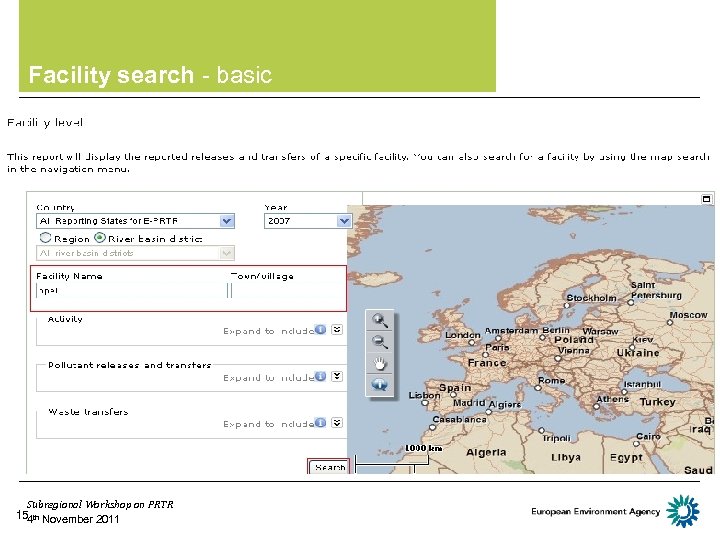Click Lisbon on the map
Image resolution: width=720 pixels, height=540 pixels.
(424, 395)
